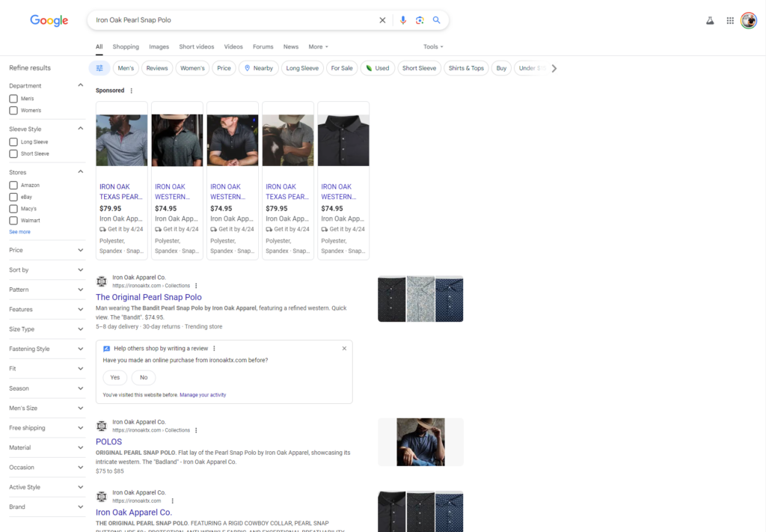The width and height of the screenshot is (766, 532).
Task: Open three-dot menu beside ironoaktx.com Collections first result
Action: click(197, 286)
